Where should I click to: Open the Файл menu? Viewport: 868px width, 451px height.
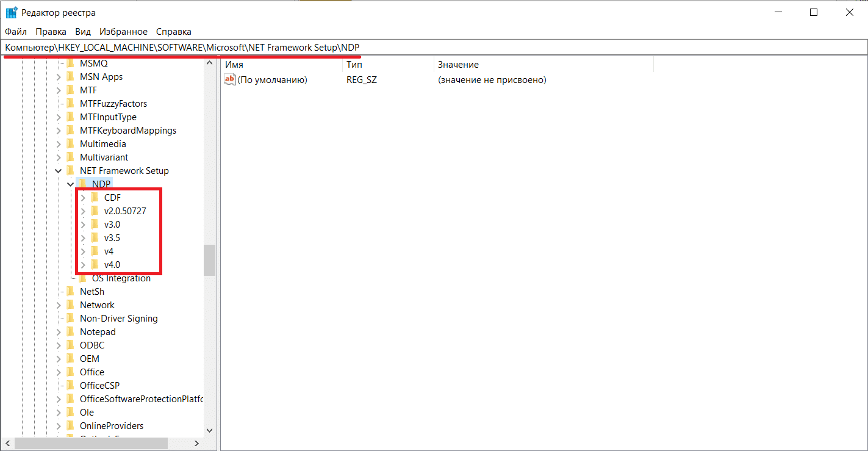pos(15,31)
